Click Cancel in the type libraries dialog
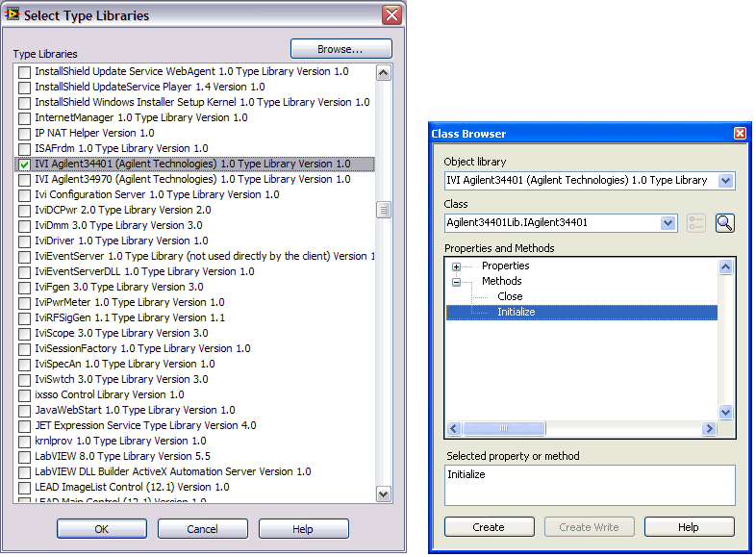 [x=202, y=529]
